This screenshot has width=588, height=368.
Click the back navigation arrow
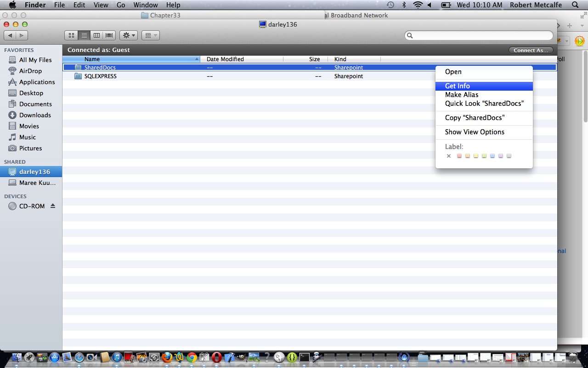click(x=10, y=35)
